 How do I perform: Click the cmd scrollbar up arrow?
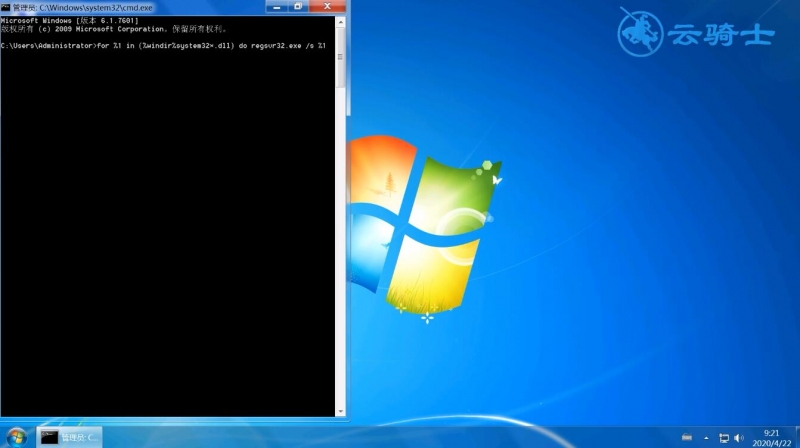point(340,22)
